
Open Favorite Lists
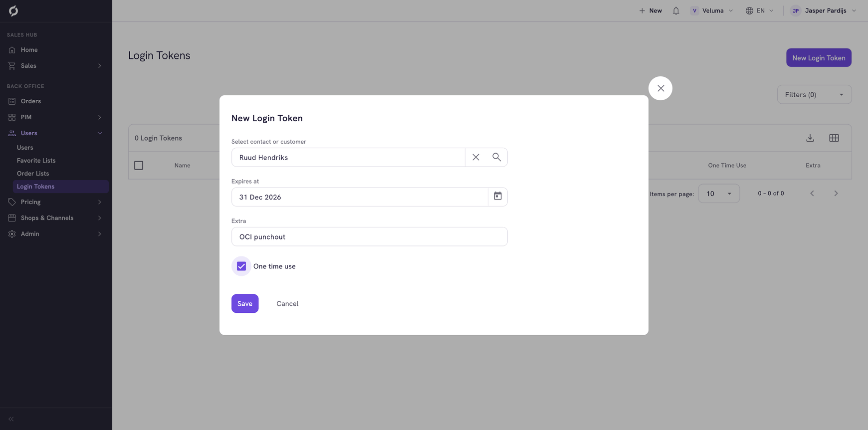click(36, 161)
